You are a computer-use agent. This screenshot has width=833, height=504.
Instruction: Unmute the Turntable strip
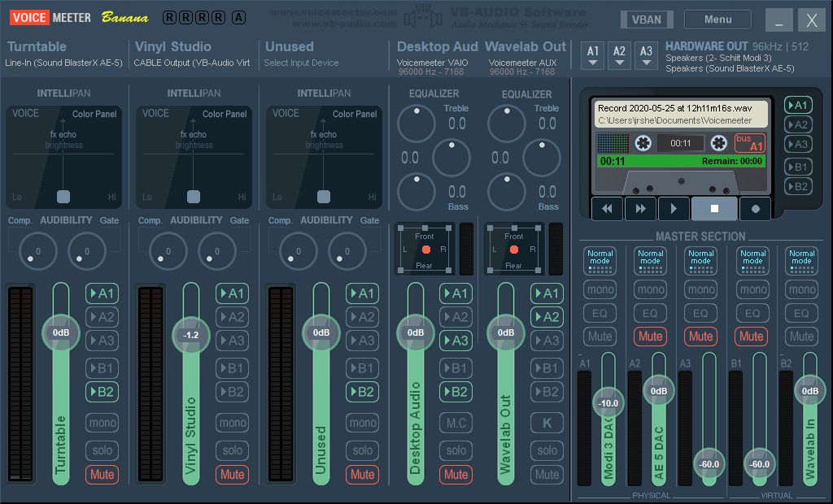[x=102, y=474]
